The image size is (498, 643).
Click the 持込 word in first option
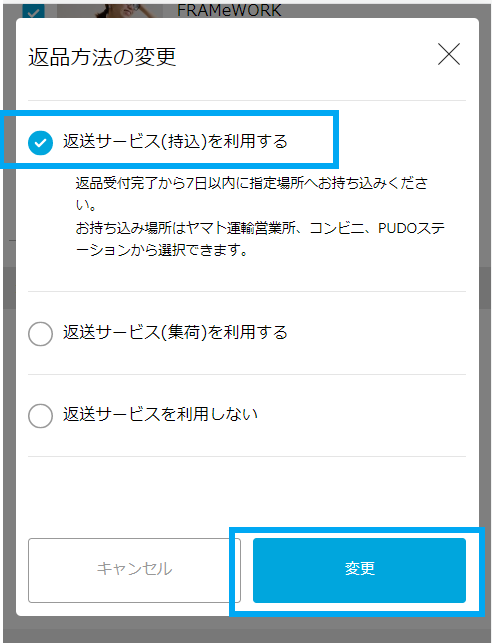coord(184,141)
